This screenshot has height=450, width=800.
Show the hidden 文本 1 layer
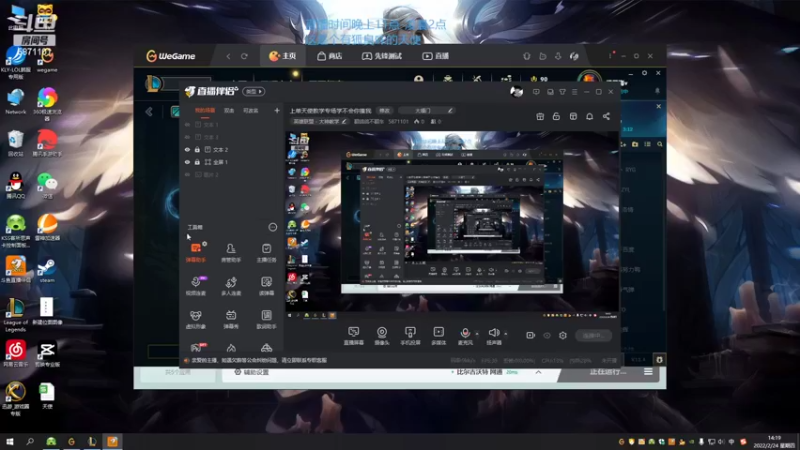coord(187,124)
